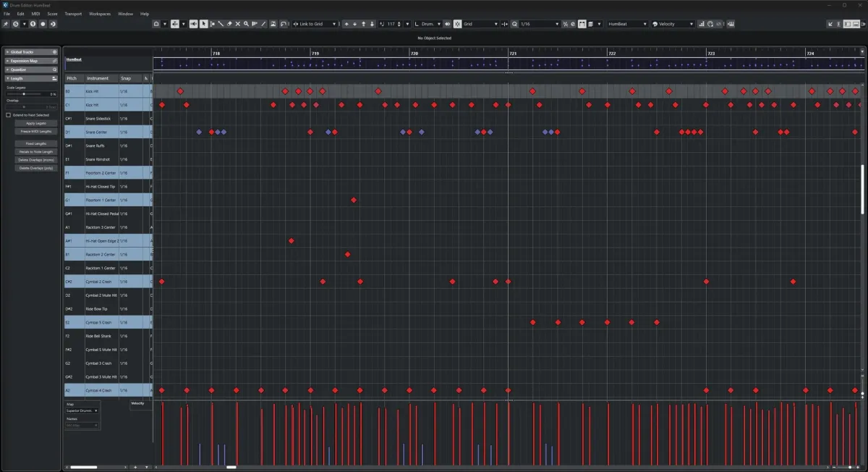Click the Solo Editor icon

point(15,24)
